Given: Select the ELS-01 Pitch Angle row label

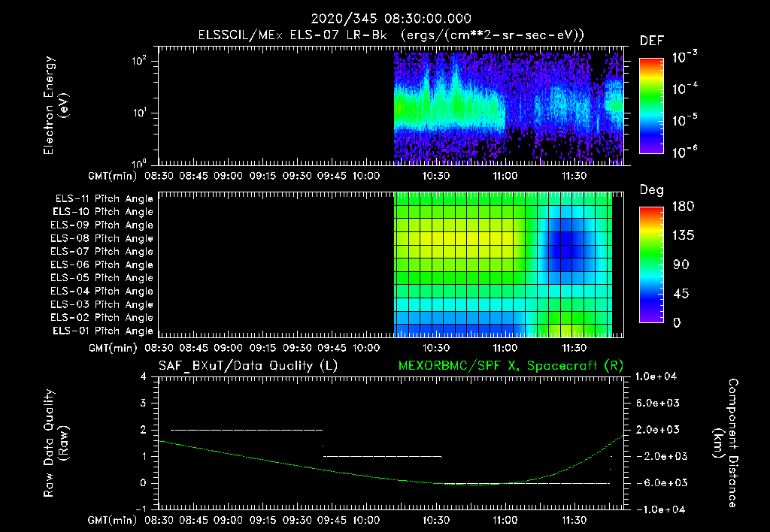Looking at the screenshot, I should [103, 331].
